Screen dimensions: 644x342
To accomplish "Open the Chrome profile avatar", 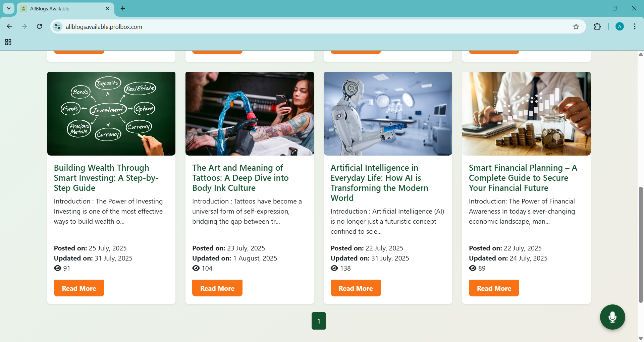I will (620, 27).
